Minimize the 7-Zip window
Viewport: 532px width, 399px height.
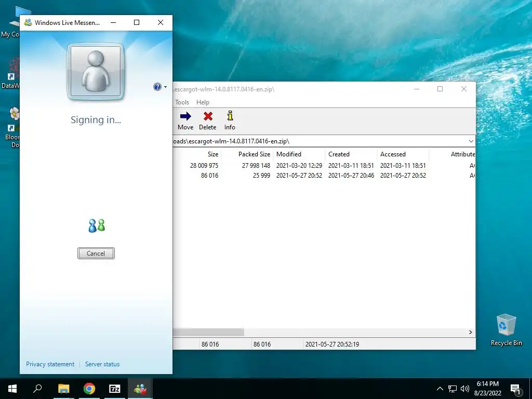417,89
